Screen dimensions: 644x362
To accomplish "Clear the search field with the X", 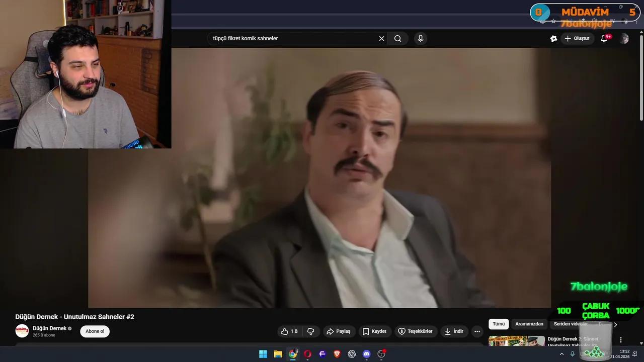I will click(381, 38).
